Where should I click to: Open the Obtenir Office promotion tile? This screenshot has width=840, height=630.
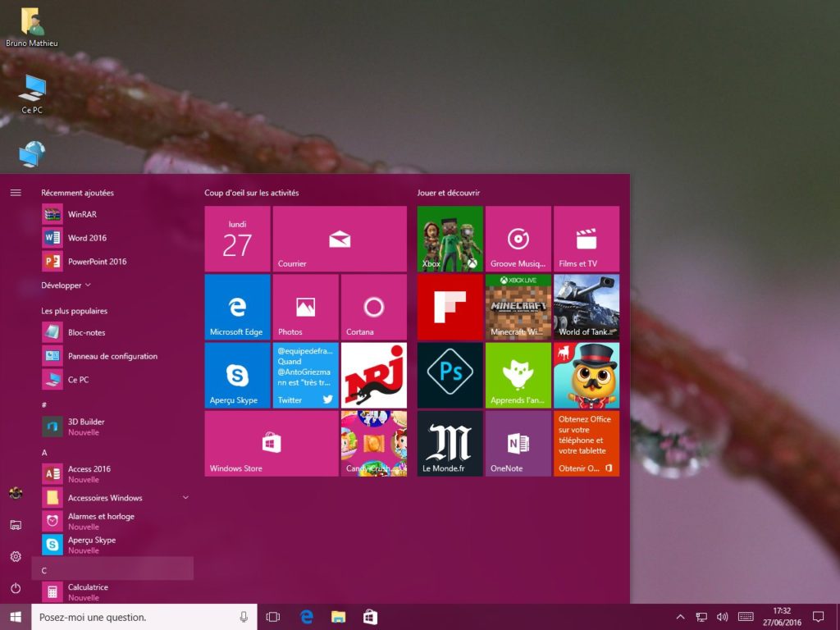[586, 443]
